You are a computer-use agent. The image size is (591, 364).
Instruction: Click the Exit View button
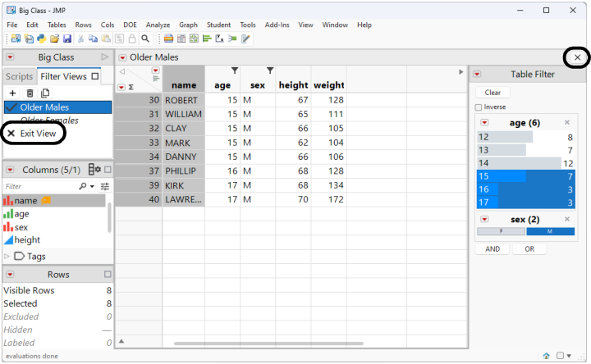pos(33,133)
